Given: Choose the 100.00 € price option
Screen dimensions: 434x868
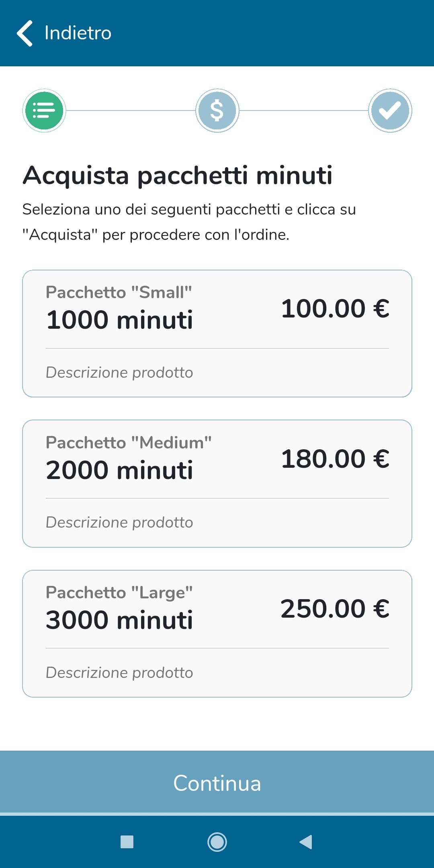Looking at the screenshot, I should pos(335,309).
